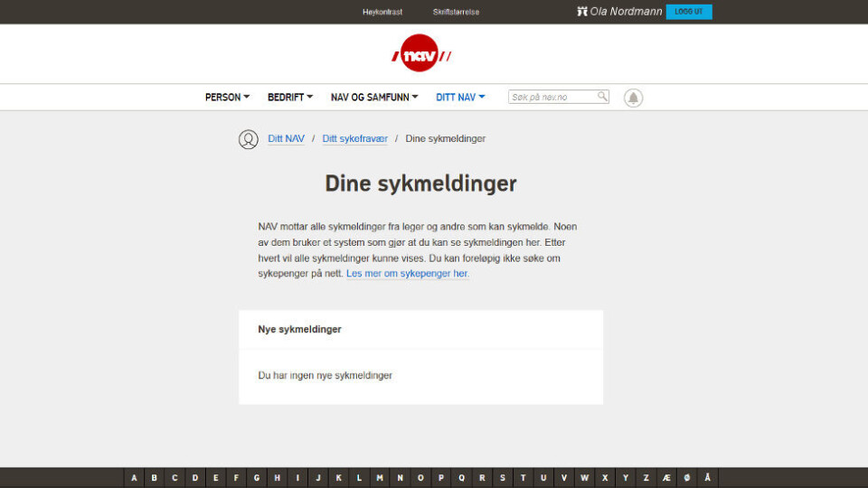Open letter Z in A-Å index
Viewport: 868px width, 488px height.
coord(646,477)
